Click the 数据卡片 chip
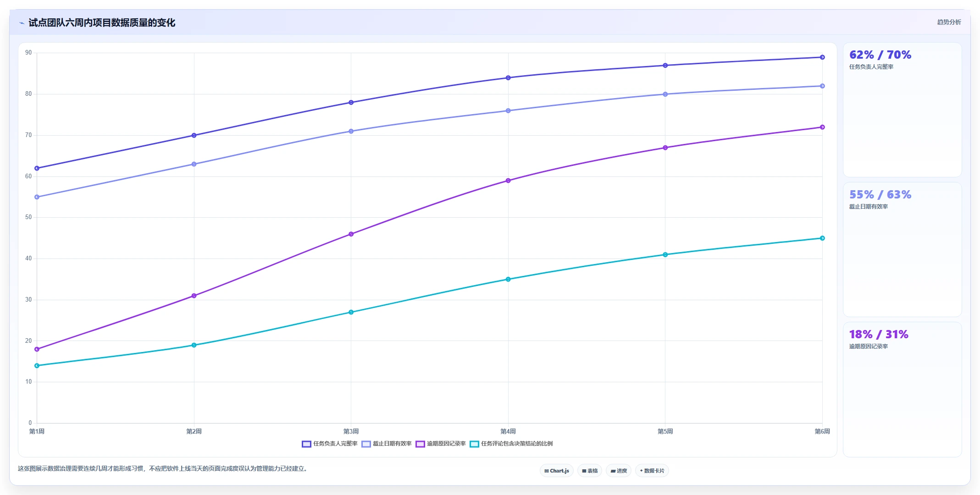This screenshot has height=495, width=980. tap(652, 471)
